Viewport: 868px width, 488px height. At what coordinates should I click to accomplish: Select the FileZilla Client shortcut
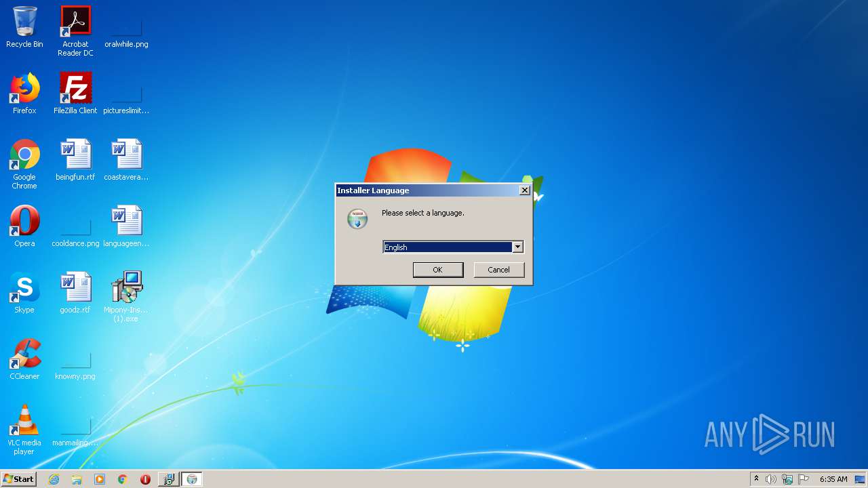[x=75, y=94]
